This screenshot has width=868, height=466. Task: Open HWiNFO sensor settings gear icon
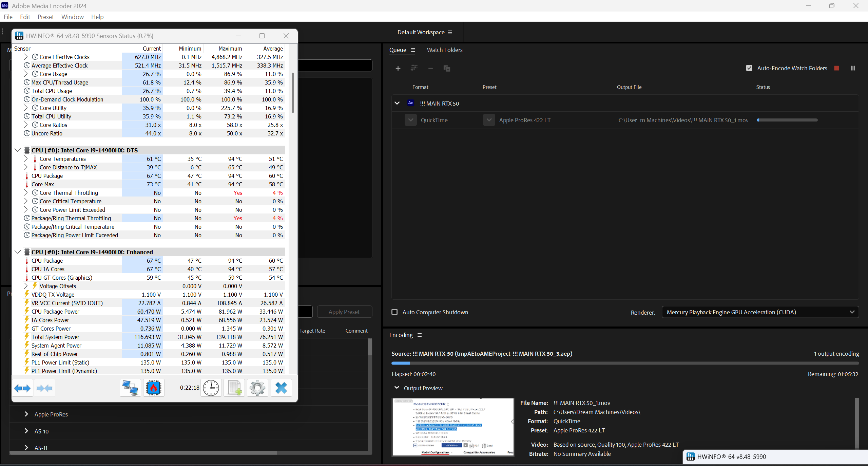[x=257, y=388]
